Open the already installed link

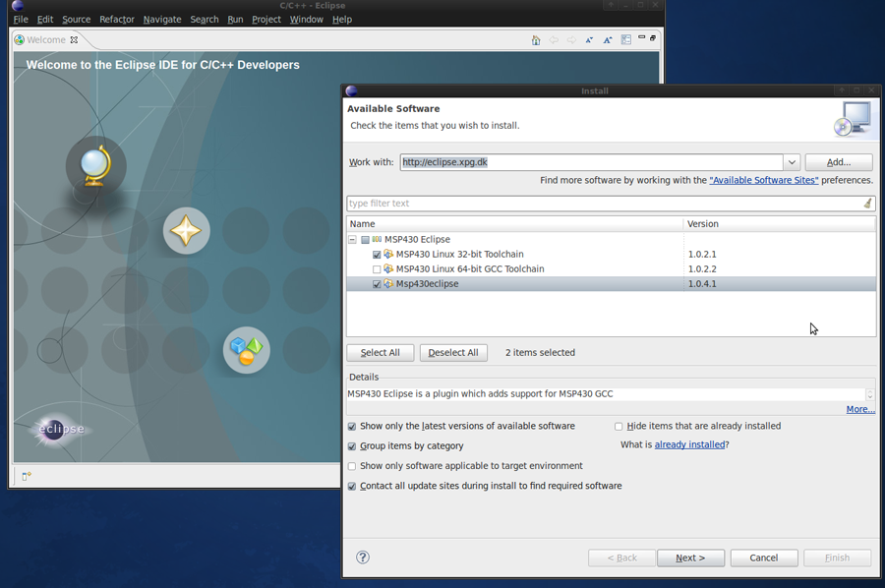tap(689, 443)
